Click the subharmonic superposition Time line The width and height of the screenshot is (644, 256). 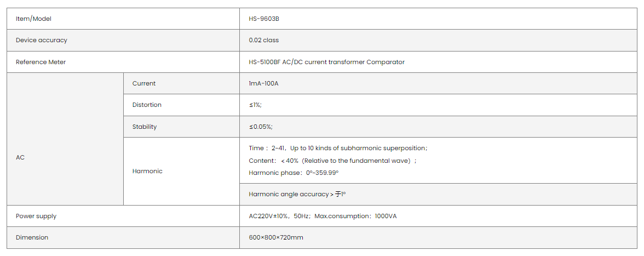[338, 148]
